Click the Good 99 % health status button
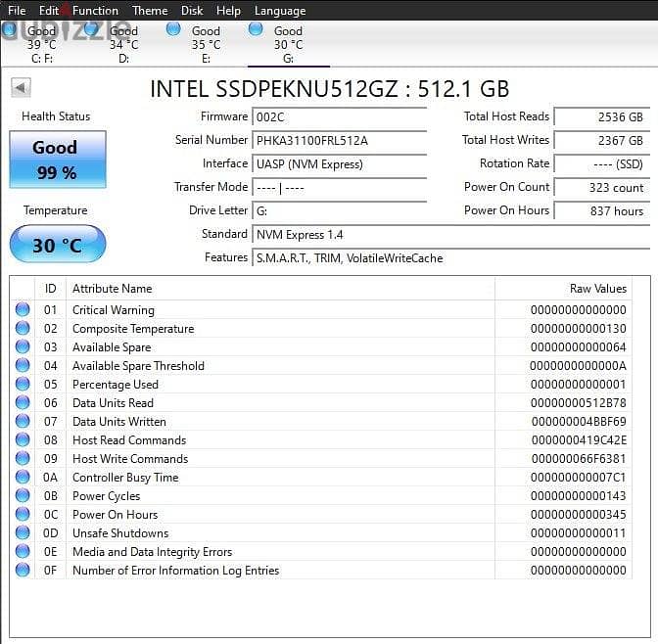This screenshot has height=644, width=658. pyautogui.click(x=58, y=160)
